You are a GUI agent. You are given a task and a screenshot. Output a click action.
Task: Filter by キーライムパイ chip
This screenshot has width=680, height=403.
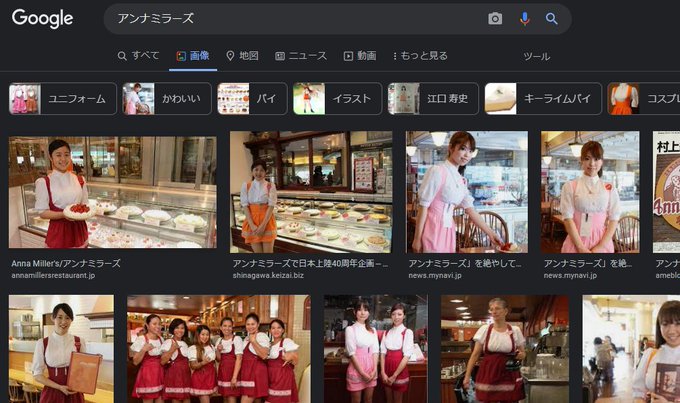(x=543, y=98)
